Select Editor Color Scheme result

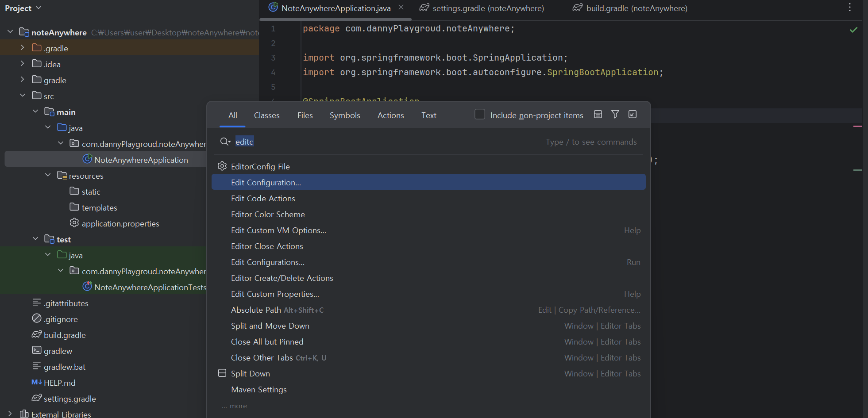pyautogui.click(x=428, y=214)
